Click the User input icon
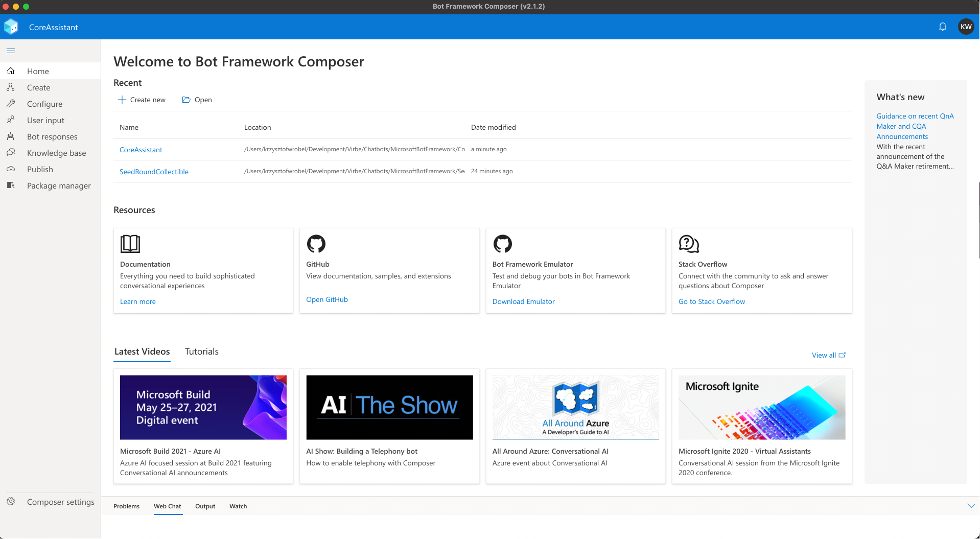The width and height of the screenshot is (980, 539). point(11,120)
